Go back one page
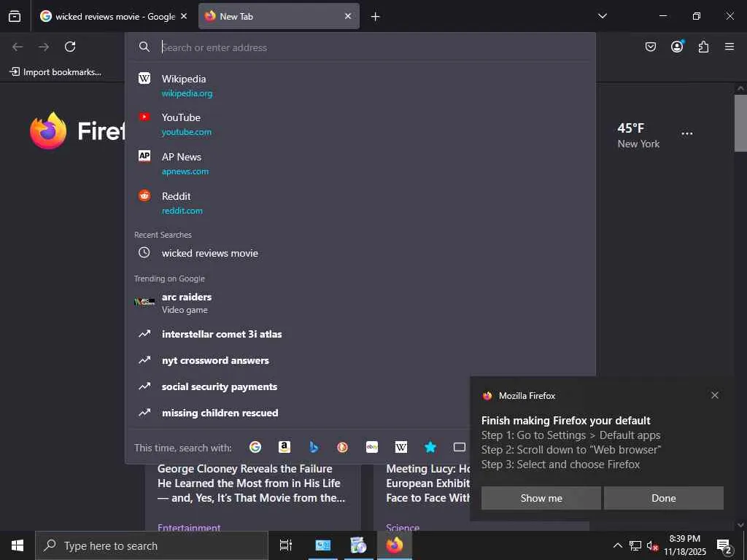 click(18, 47)
